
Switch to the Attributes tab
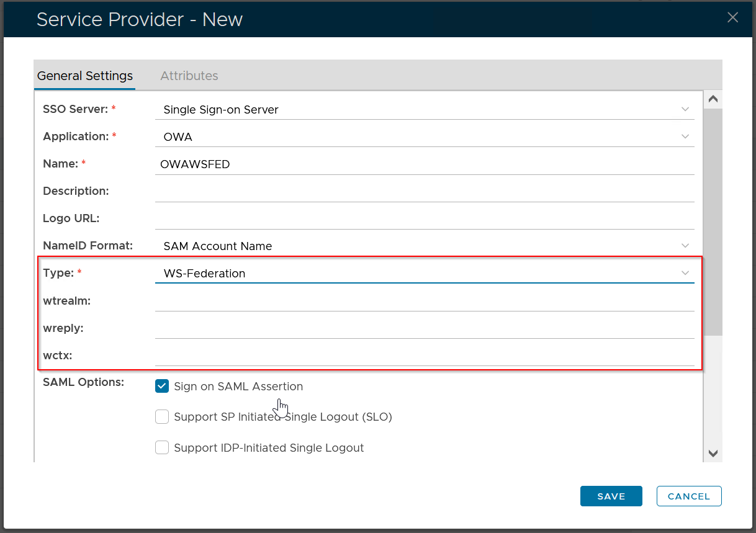pyautogui.click(x=189, y=76)
